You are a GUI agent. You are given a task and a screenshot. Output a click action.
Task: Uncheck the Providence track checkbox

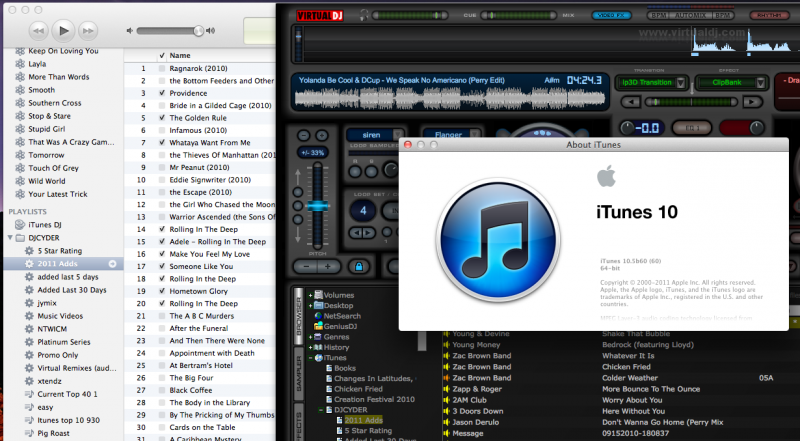(162, 92)
